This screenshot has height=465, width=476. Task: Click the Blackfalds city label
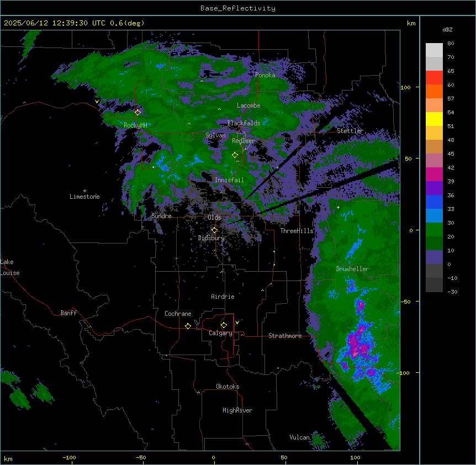(244, 123)
